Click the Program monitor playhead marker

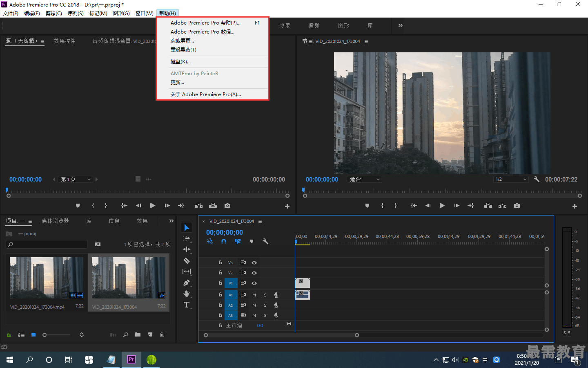click(303, 190)
